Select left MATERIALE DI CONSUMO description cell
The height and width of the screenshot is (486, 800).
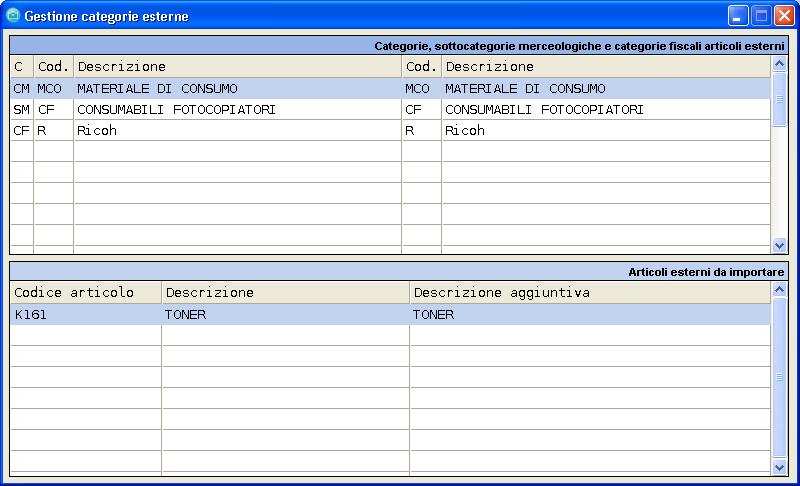click(238, 89)
